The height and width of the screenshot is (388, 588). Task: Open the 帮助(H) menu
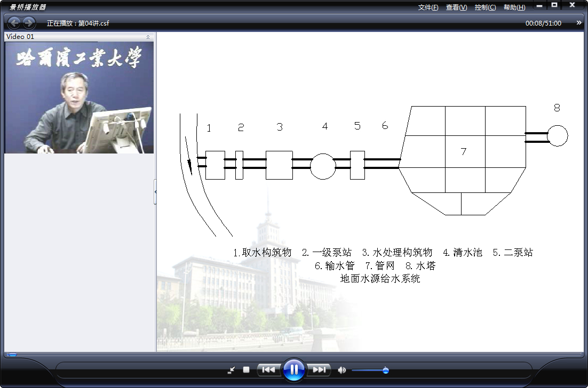click(514, 7)
